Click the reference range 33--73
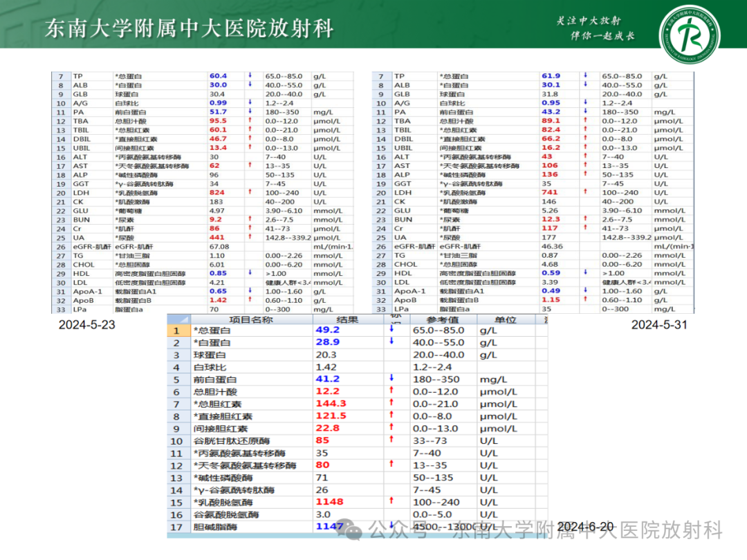This screenshot has height=560, width=747. pyautogui.click(x=429, y=441)
